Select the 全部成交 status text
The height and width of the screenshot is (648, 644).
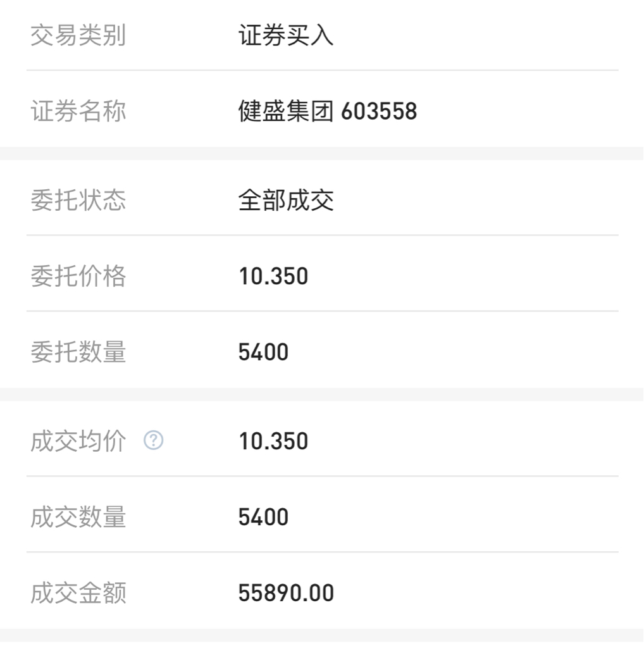pos(286,201)
